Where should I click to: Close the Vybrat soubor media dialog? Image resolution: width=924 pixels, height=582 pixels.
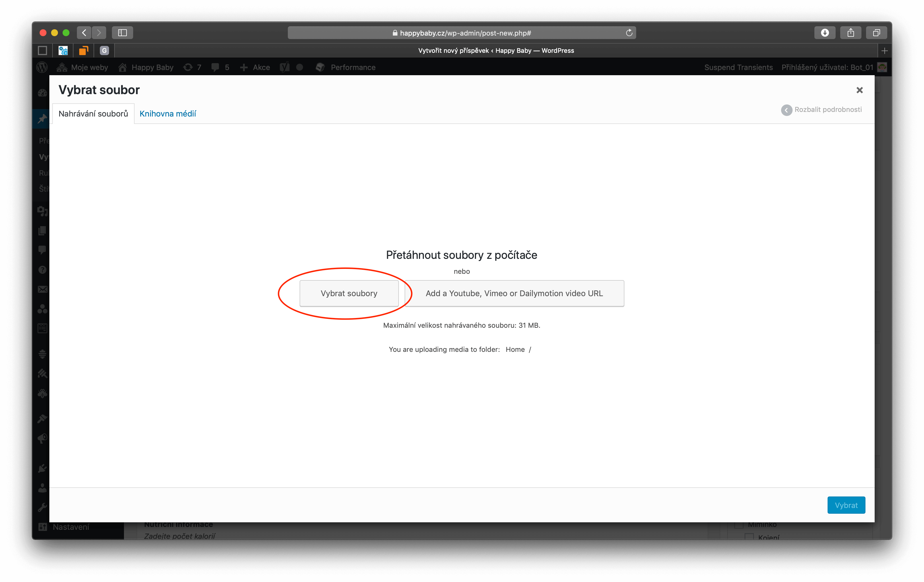tap(859, 90)
